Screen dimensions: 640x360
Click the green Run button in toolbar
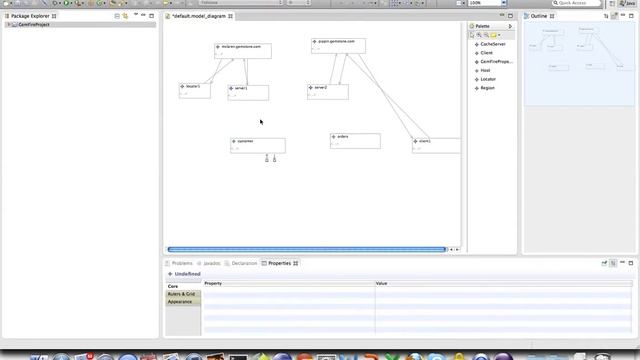(x=66, y=3)
